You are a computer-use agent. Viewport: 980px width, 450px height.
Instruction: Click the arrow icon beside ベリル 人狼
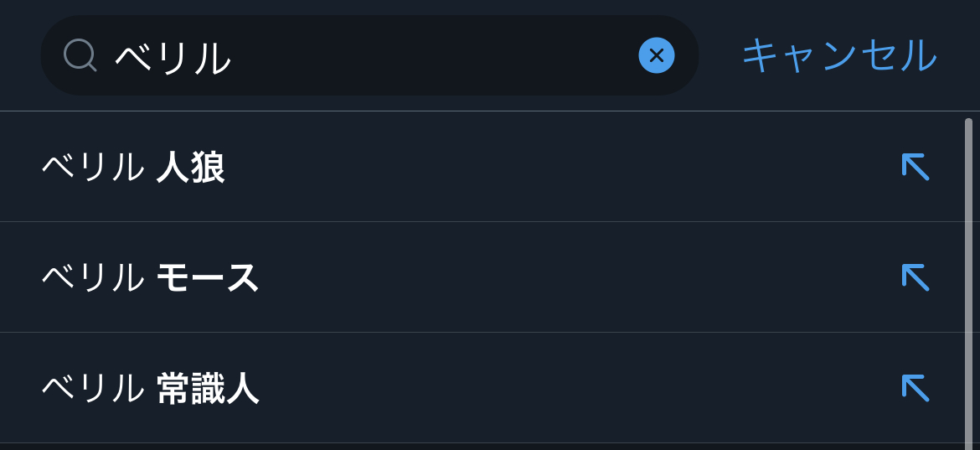coord(915,167)
